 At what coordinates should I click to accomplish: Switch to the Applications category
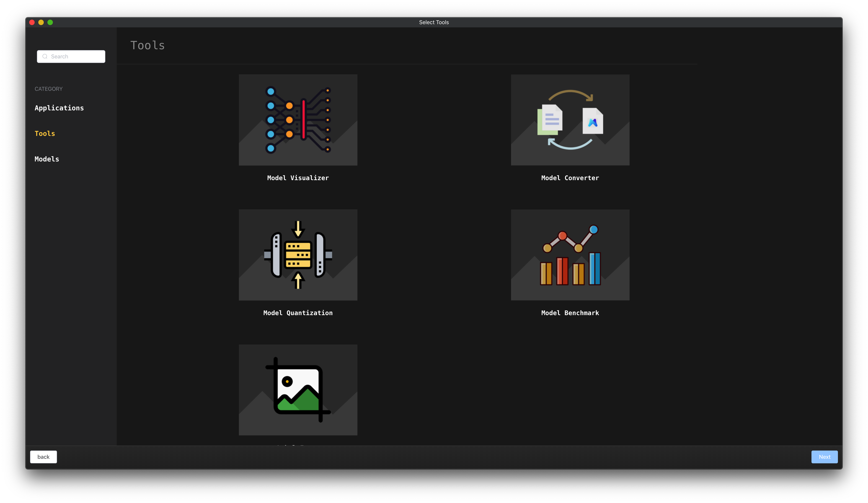59,108
